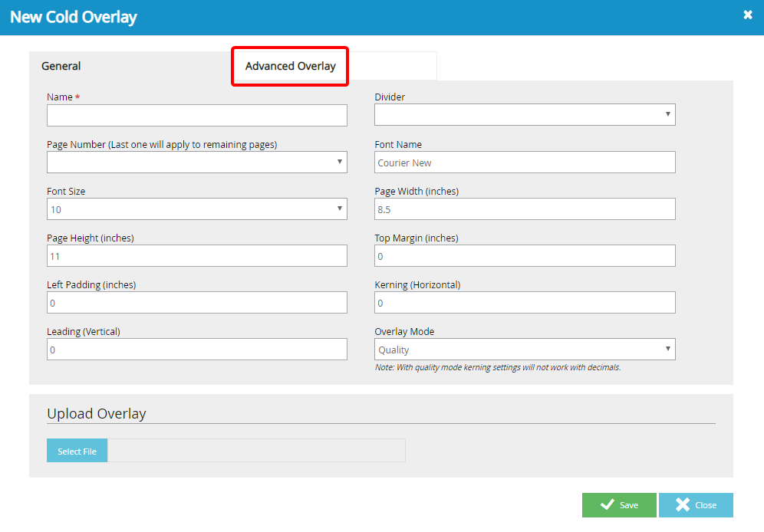Select the Page Height input field

(196, 256)
